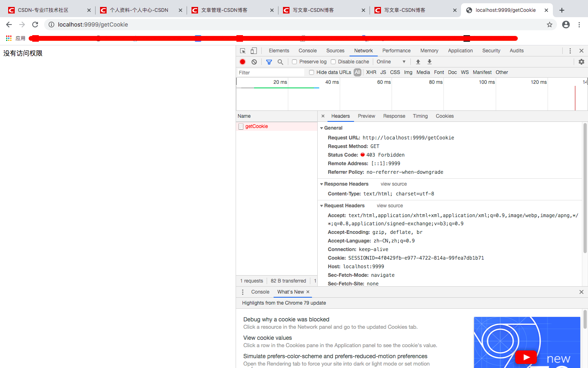Image resolution: width=588 pixels, height=368 pixels.
Task: Enable Disable cache checkbox
Action: pyautogui.click(x=333, y=62)
